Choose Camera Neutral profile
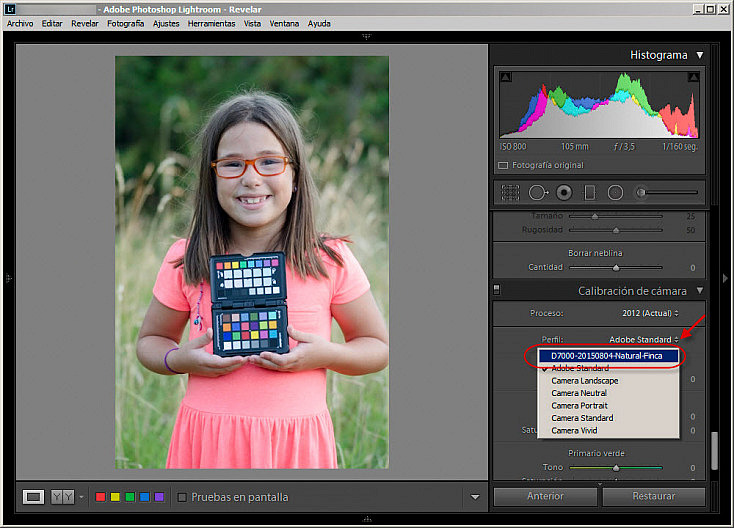 [608, 393]
